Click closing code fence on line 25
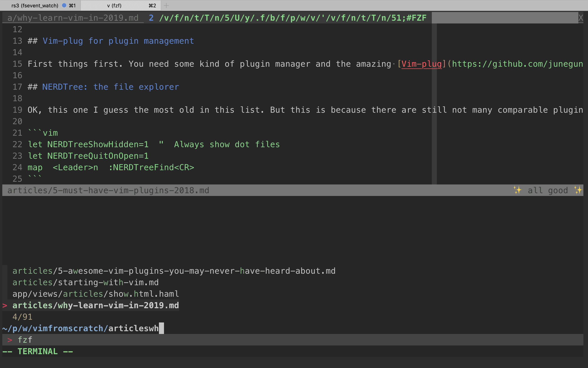Image resolution: width=588 pixels, height=368 pixels. click(35, 178)
